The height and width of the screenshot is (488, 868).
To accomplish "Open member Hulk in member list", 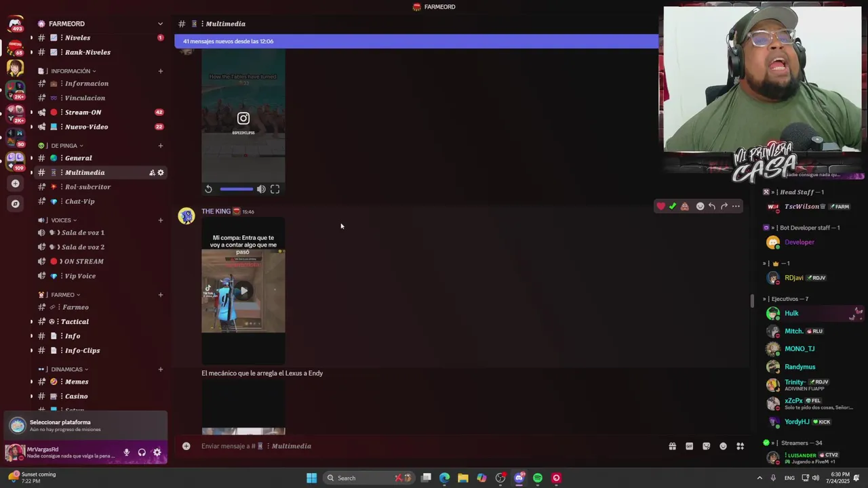I will coord(812,313).
